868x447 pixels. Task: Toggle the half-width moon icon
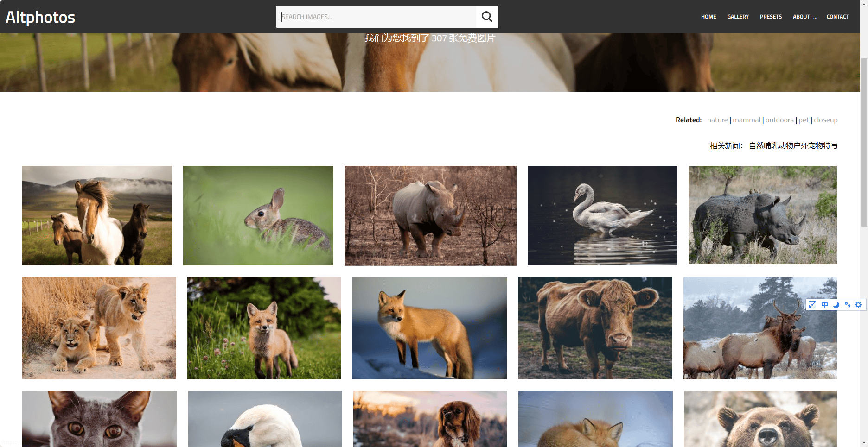pyautogui.click(x=836, y=305)
